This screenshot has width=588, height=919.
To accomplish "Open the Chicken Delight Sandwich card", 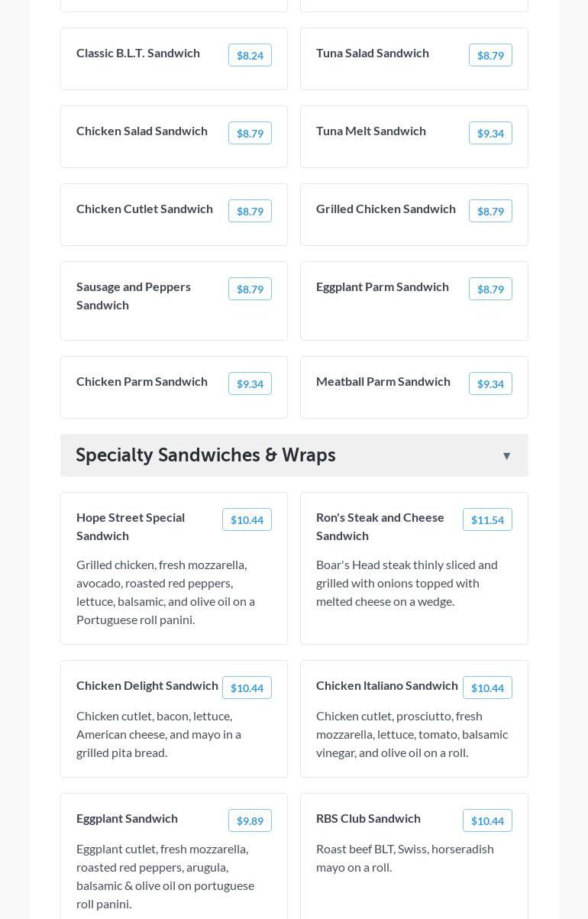I will 147,685.
